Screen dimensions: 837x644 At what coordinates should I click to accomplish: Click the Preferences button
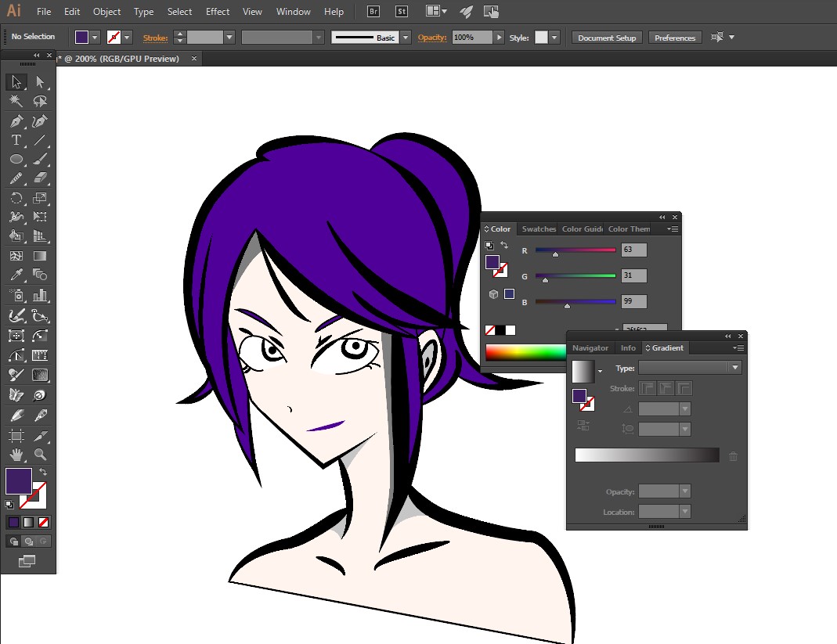pyautogui.click(x=675, y=38)
